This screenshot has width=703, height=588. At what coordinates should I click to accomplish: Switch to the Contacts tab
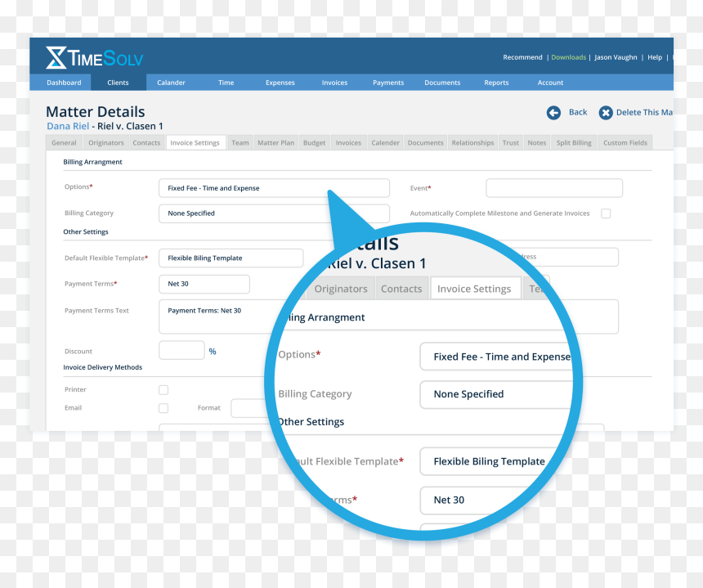click(x=146, y=142)
